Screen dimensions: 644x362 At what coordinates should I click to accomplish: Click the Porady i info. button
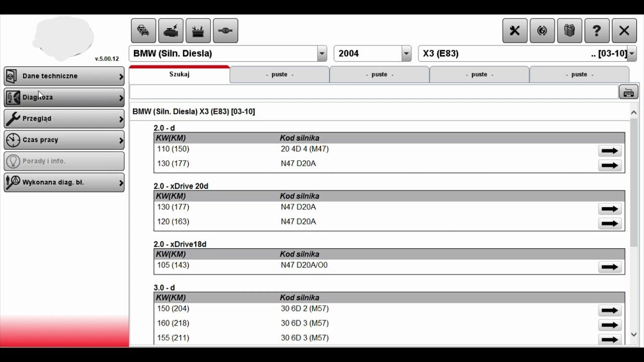point(64,161)
